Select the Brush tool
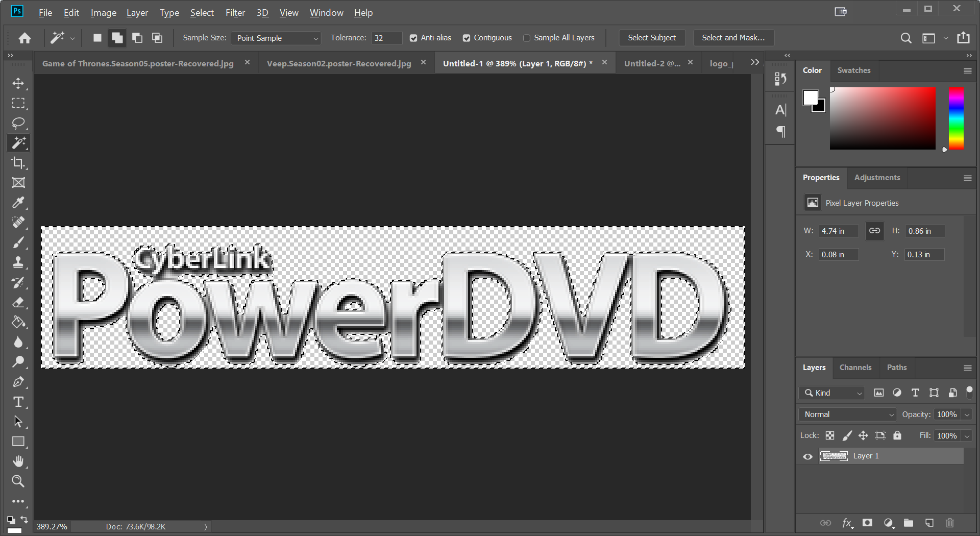The width and height of the screenshot is (980, 536). pos(18,242)
